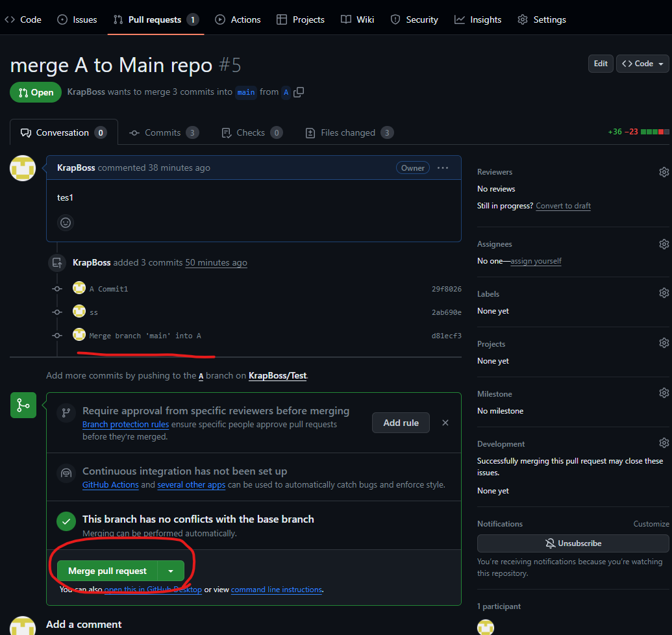Open the Branch protection rules link
The height and width of the screenshot is (635, 672).
tap(125, 424)
